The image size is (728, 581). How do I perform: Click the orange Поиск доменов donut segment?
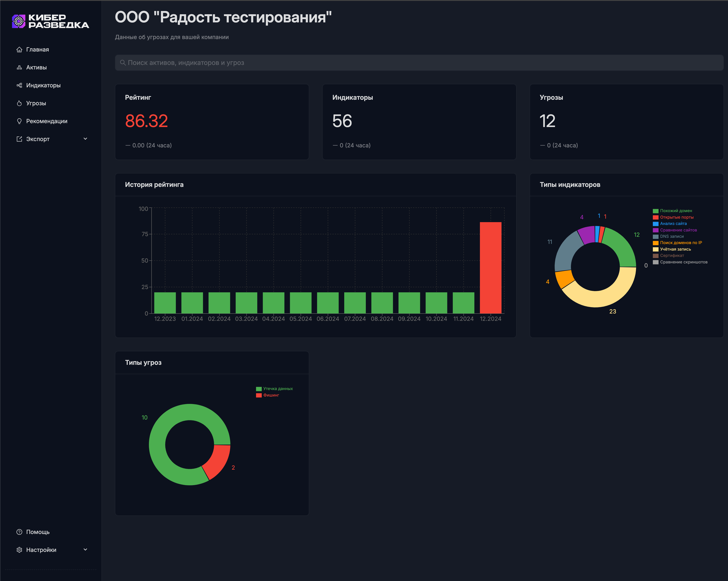565,279
